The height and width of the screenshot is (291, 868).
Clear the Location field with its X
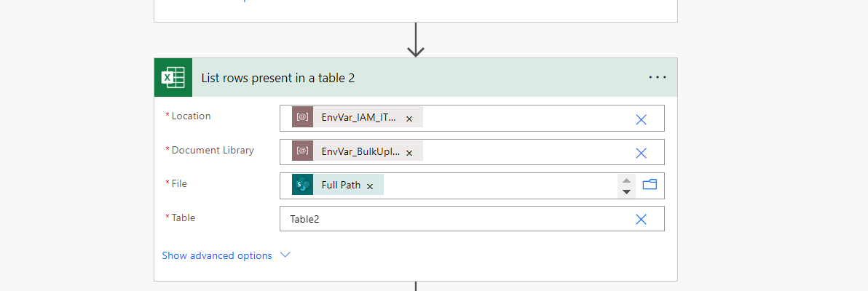click(x=641, y=119)
